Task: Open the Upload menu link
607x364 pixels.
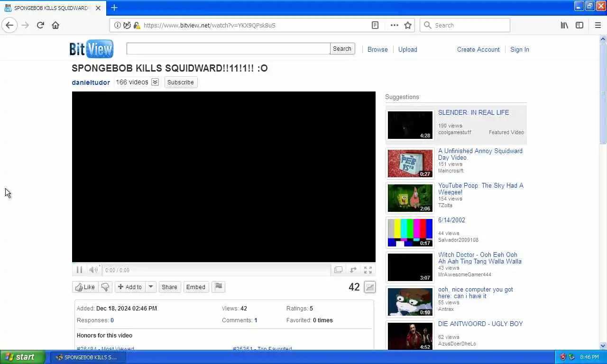Action: pyautogui.click(x=408, y=49)
